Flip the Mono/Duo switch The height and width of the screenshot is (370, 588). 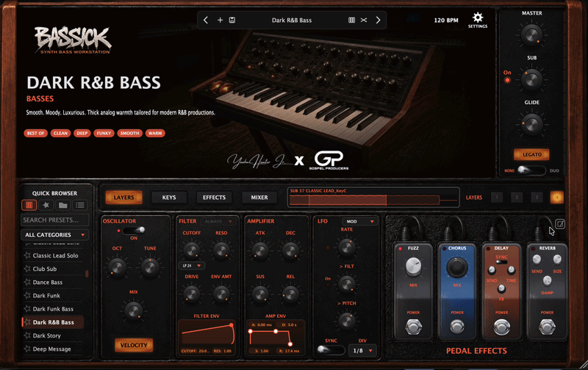(x=531, y=170)
